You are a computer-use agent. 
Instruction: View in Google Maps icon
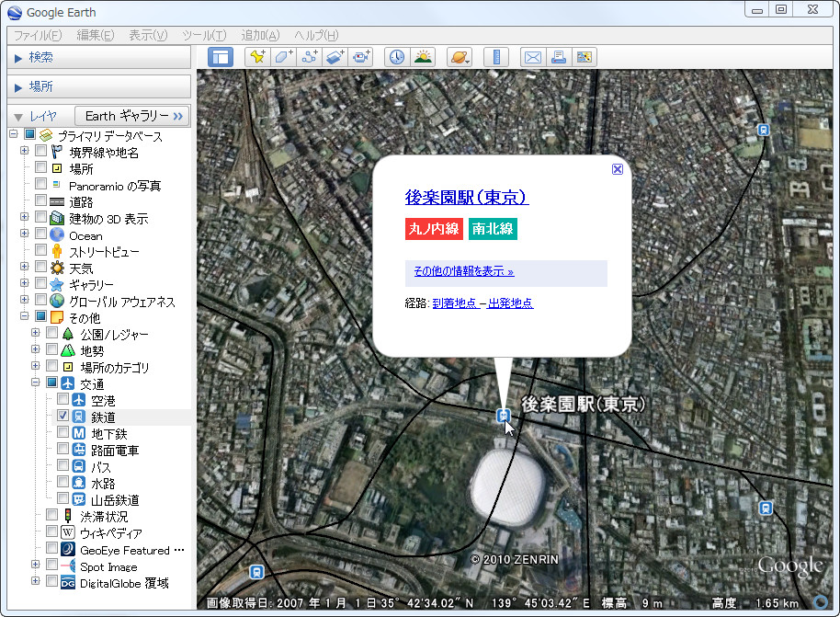[585, 57]
